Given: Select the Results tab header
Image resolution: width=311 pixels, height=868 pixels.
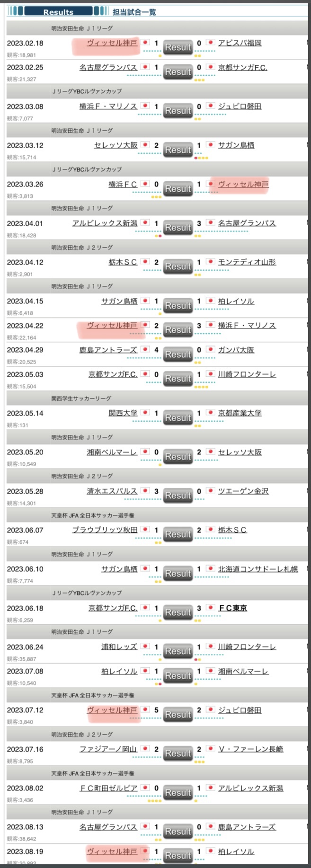Looking at the screenshot, I should click(58, 12).
